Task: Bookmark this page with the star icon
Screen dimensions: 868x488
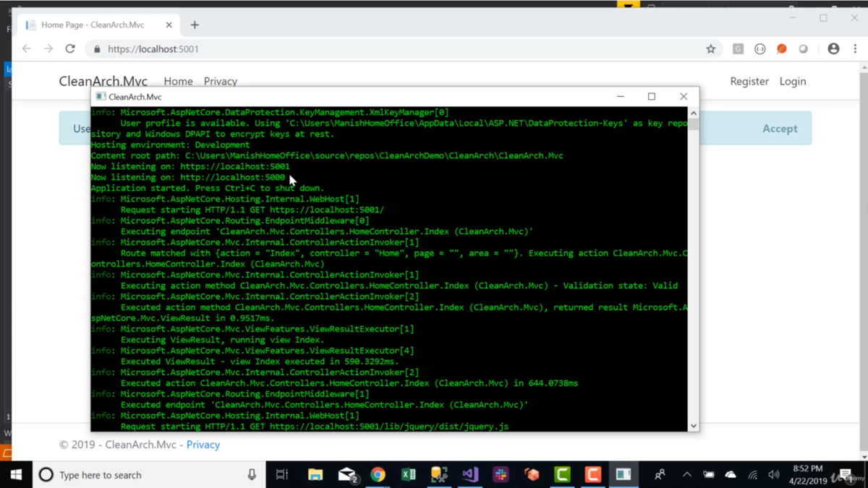Action: (x=710, y=49)
